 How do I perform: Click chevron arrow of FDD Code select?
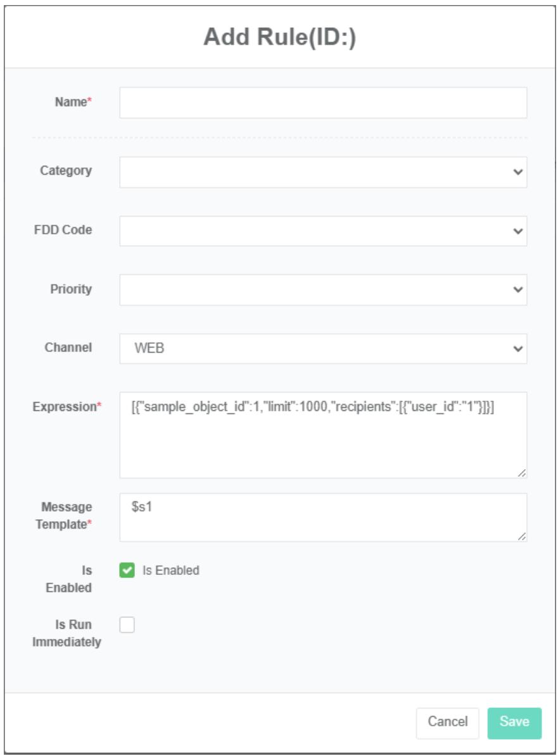(x=518, y=231)
